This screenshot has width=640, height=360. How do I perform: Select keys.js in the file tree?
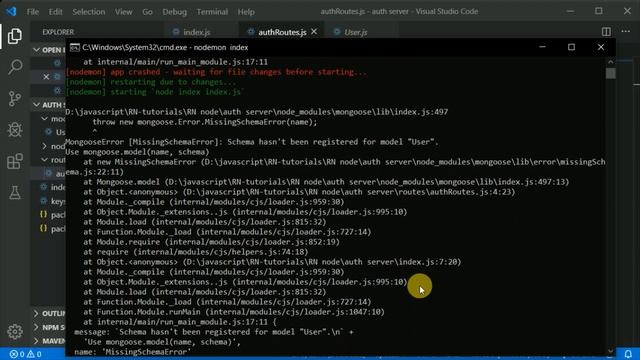tap(52, 201)
